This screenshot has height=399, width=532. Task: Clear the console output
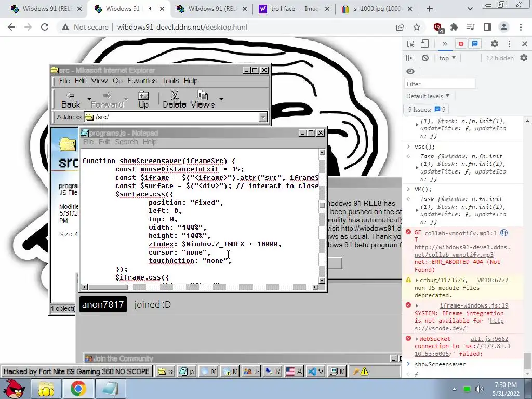click(x=425, y=58)
